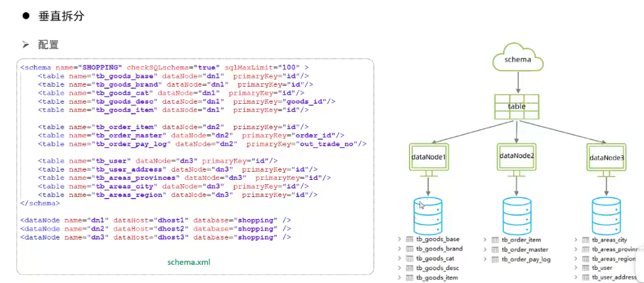This screenshot has height=283, width=644.
Task: Expand the tb_goods_base tree node arrow
Action: [400, 240]
